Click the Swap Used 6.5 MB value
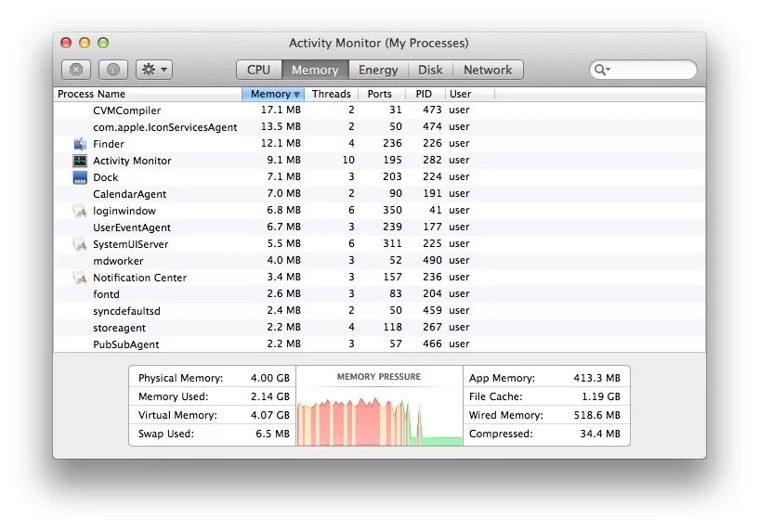Image resolution: width=759 pixels, height=532 pixels. point(272,434)
